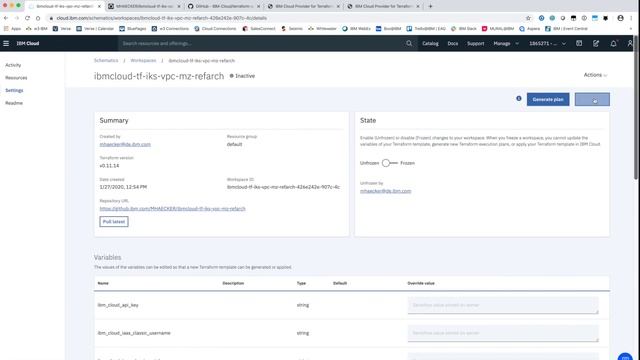This screenshot has width=640, height=360.
Task: Open the BluePages bookmark
Action: [133, 29]
